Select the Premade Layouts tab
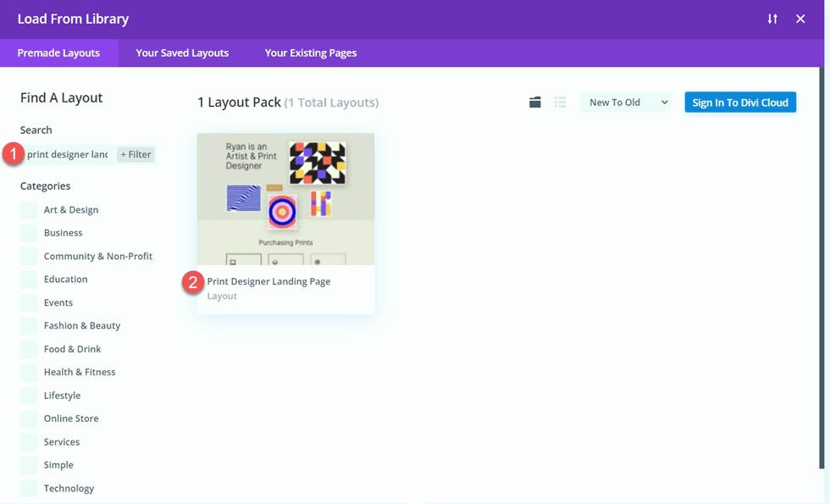The height and width of the screenshot is (504, 830). [x=59, y=53]
